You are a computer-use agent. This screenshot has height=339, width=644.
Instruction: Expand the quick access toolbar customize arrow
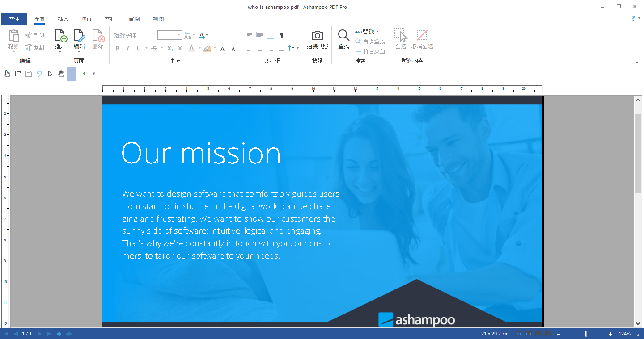pos(93,74)
